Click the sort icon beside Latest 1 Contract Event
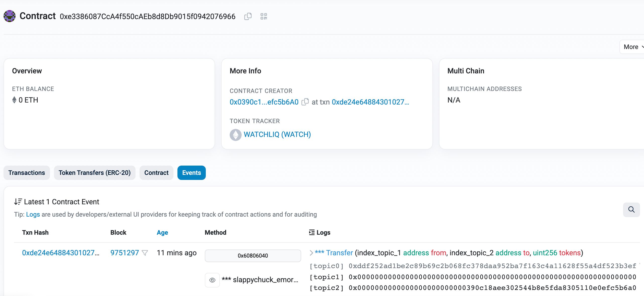This screenshot has height=296, width=644. point(18,202)
